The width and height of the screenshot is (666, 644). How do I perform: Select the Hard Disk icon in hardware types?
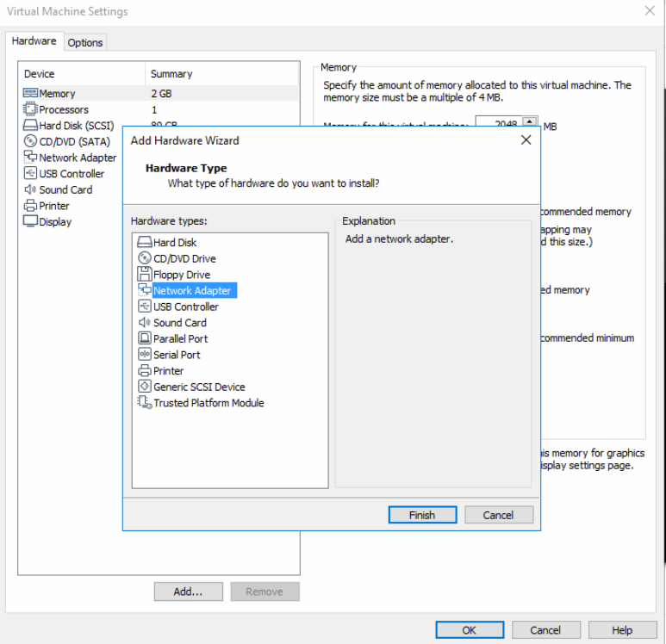[x=145, y=243]
